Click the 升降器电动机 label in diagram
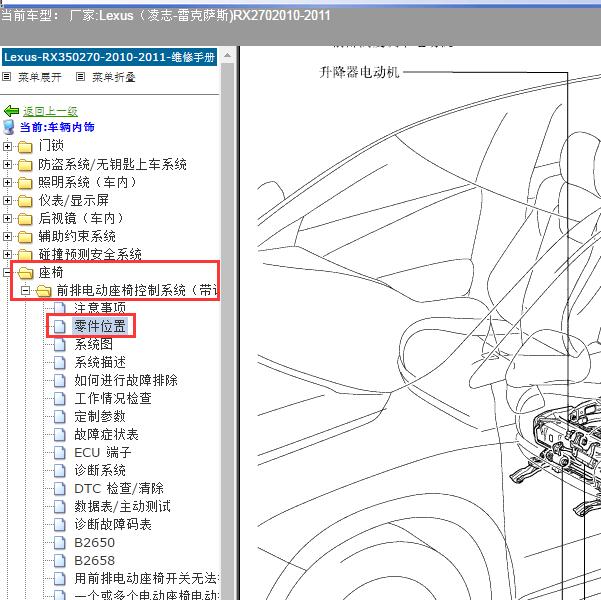The height and width of the screenshot is (600, 601). pos(360,72)
